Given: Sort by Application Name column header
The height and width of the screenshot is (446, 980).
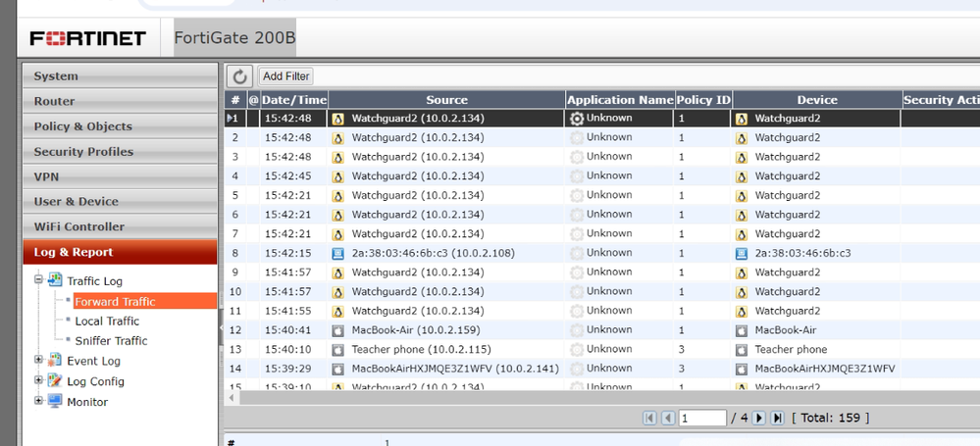Looking at the screenshot, I should (620, 100).
